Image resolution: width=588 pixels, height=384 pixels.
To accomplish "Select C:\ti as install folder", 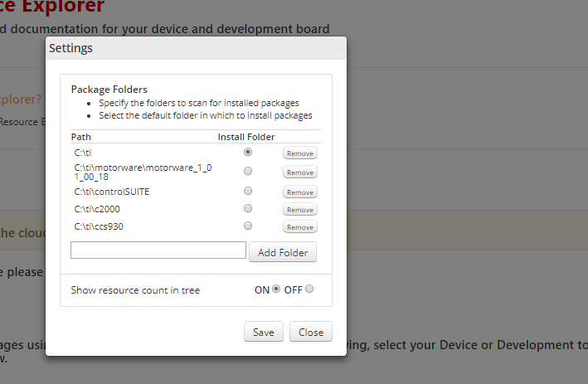I will (x=248, y=153).
